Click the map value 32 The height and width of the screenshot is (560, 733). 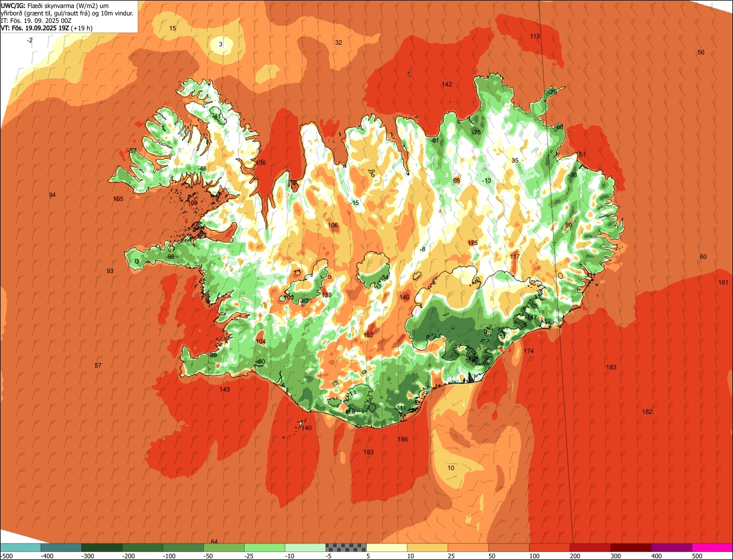(x=338, y=42)
